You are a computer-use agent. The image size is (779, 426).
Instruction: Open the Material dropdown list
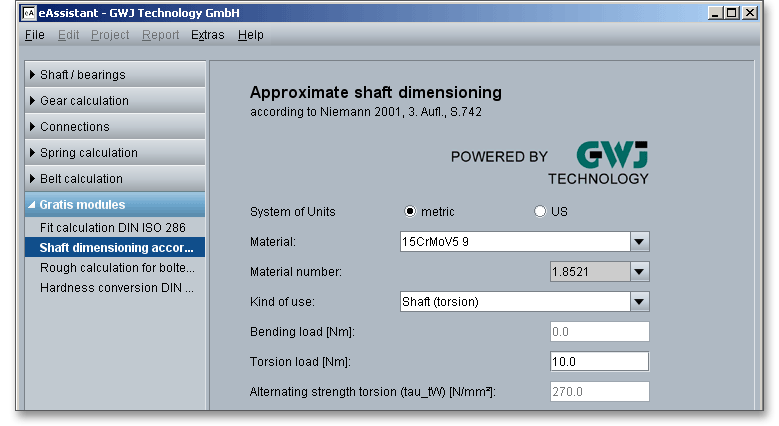(x=640, y=242)
